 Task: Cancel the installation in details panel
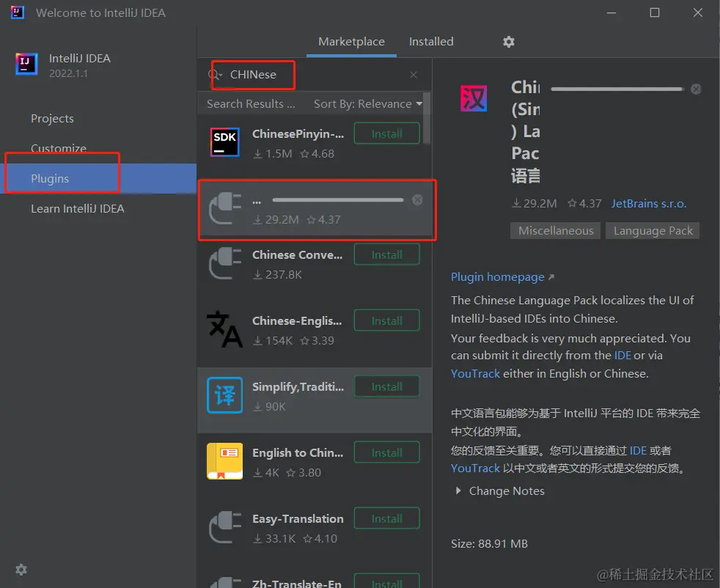(x=696, y=89)
